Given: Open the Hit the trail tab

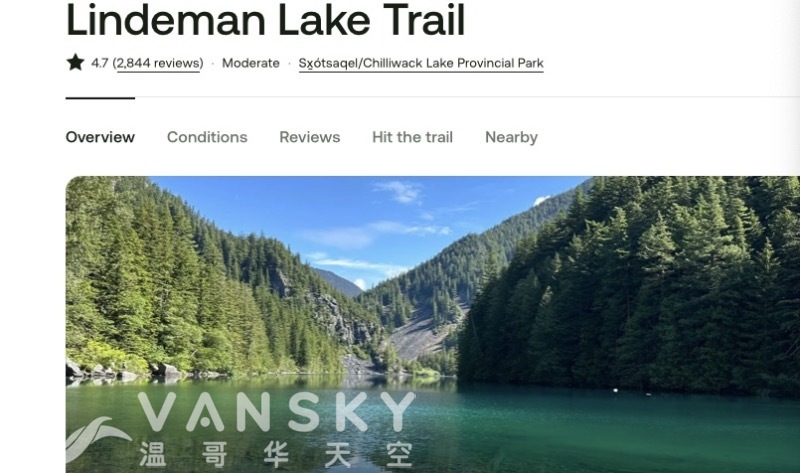Looking at the screenshot, I should (x=412, y=137).
